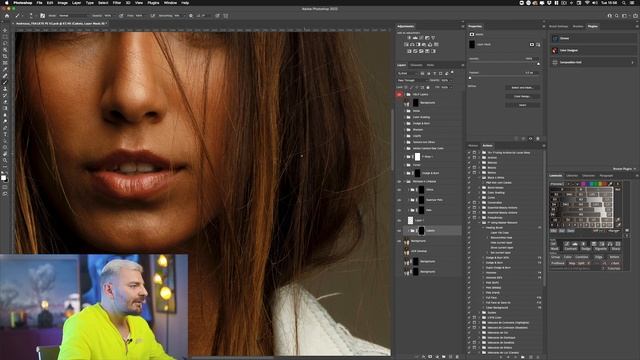Screen dimensions: 640x360
Task: Select the Move tool
Action: click(5, 31)
